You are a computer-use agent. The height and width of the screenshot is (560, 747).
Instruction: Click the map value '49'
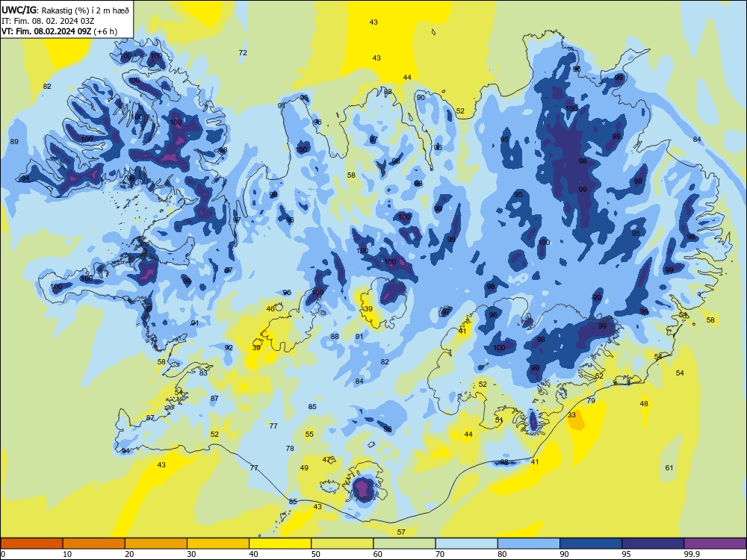pos(304,467)
